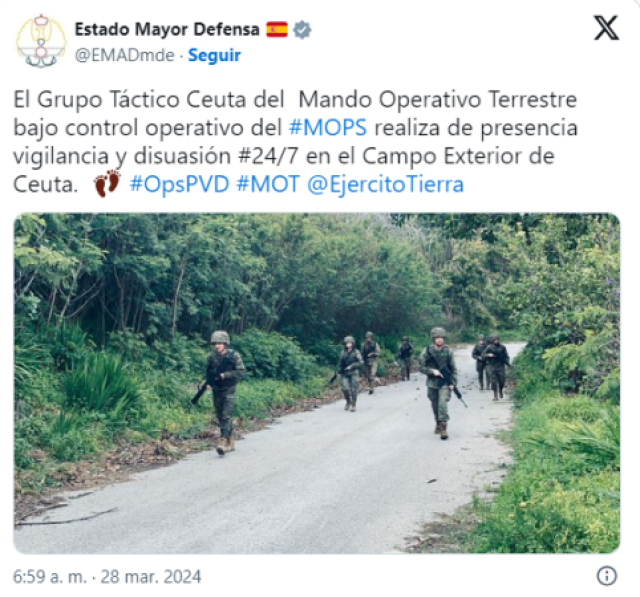Open the Estado Mayor Defensa profile avatar

point(41,42)
